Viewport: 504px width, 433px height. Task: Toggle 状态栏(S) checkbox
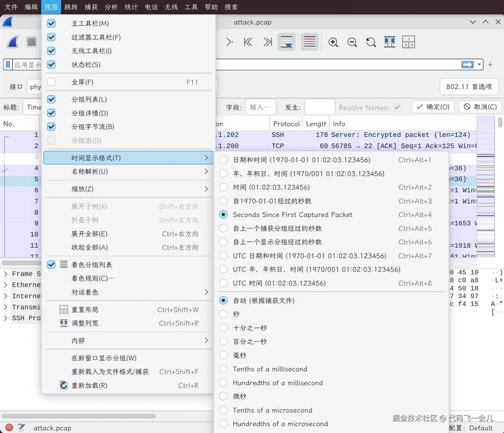(x=51, y=65)
